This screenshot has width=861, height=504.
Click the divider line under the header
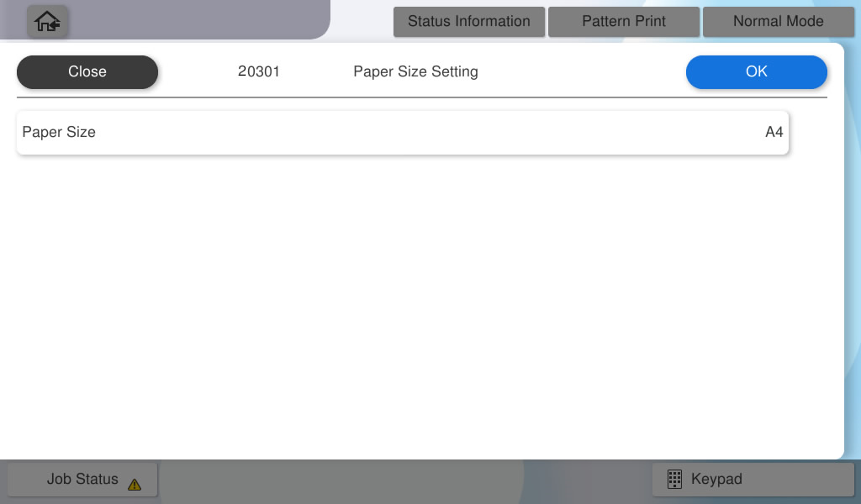pos(421,97)
